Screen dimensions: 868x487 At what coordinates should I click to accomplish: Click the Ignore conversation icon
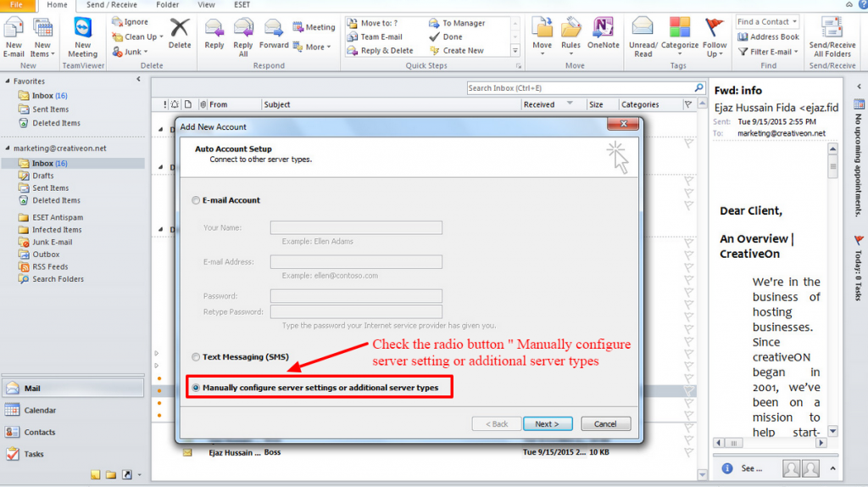click(x=117, y=21)
